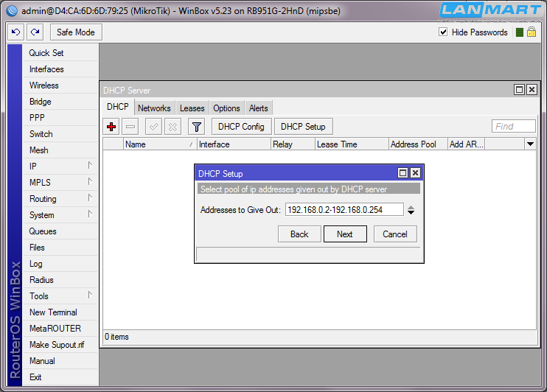Click Back in DHCP Setup dialog
This screenshot has height=392, width=547.
pos(299,234)
